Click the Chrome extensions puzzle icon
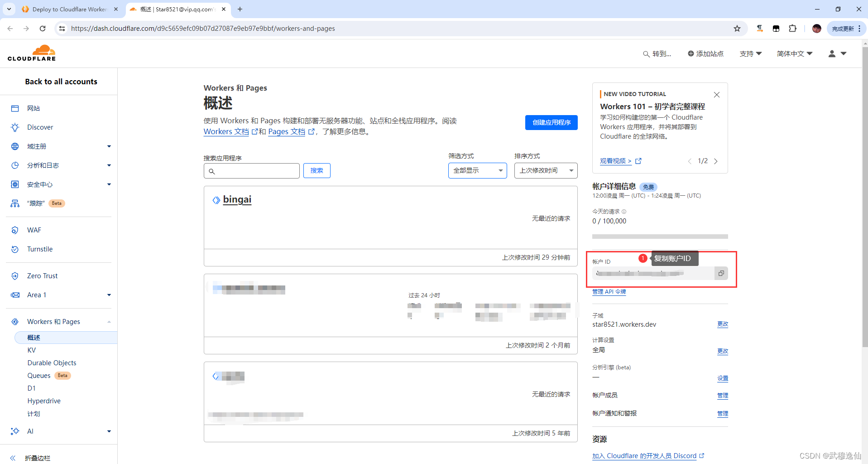 792,28
